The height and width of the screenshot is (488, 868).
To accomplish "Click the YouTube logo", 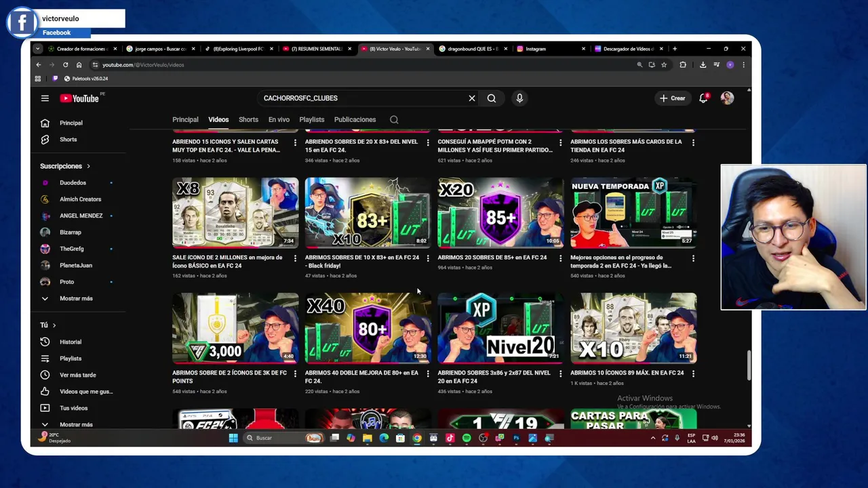I will 80,98.
